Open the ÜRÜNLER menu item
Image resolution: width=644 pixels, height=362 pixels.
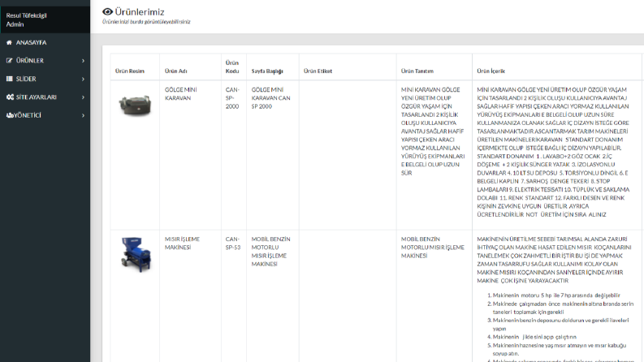click(x=45, y=60)
